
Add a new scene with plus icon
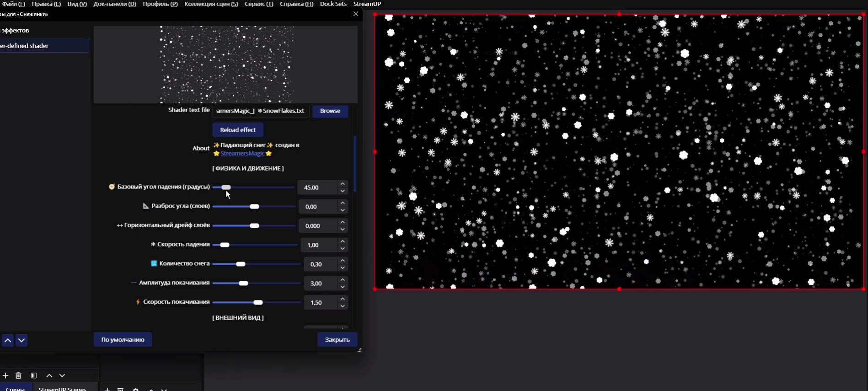(5, 375)
